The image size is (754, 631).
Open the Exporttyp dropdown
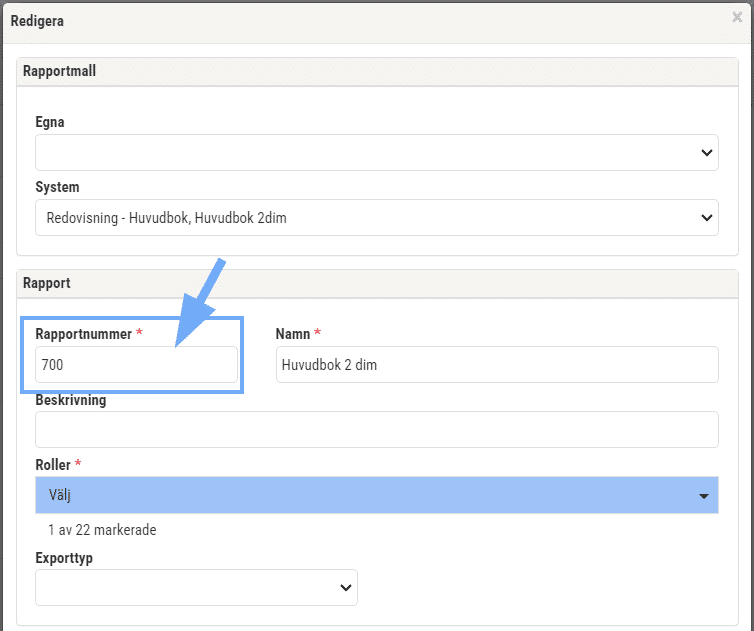196,587
